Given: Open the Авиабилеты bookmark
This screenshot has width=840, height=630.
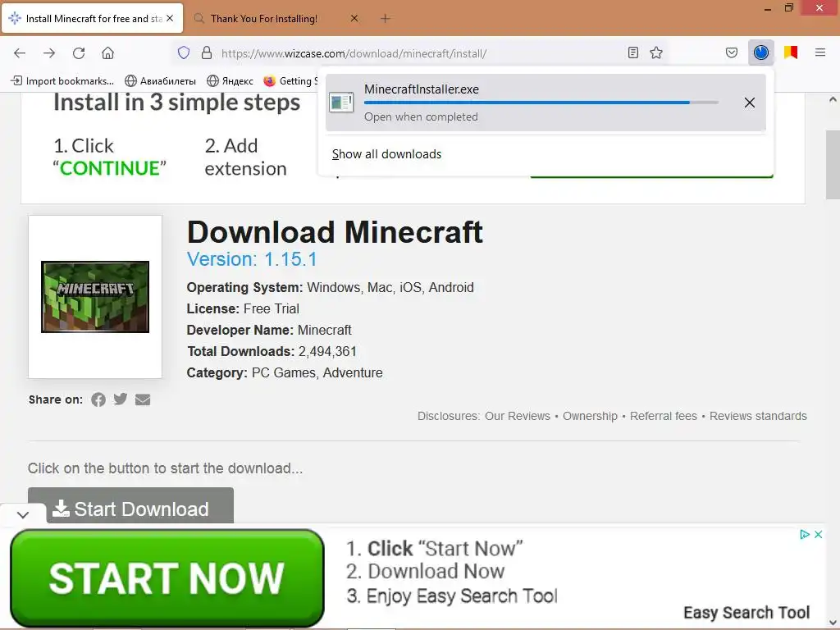Looking at the screenshot, I should [160, 81].
